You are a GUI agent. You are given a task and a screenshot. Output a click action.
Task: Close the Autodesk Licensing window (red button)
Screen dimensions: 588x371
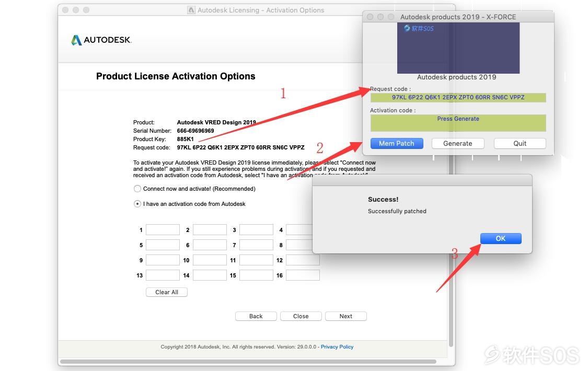[x=65, y=10]
